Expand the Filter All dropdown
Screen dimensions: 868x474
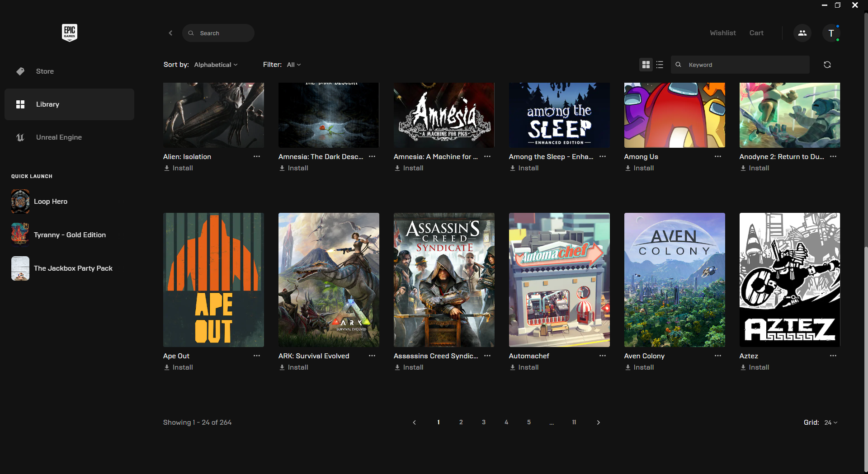tap(294, 65)
